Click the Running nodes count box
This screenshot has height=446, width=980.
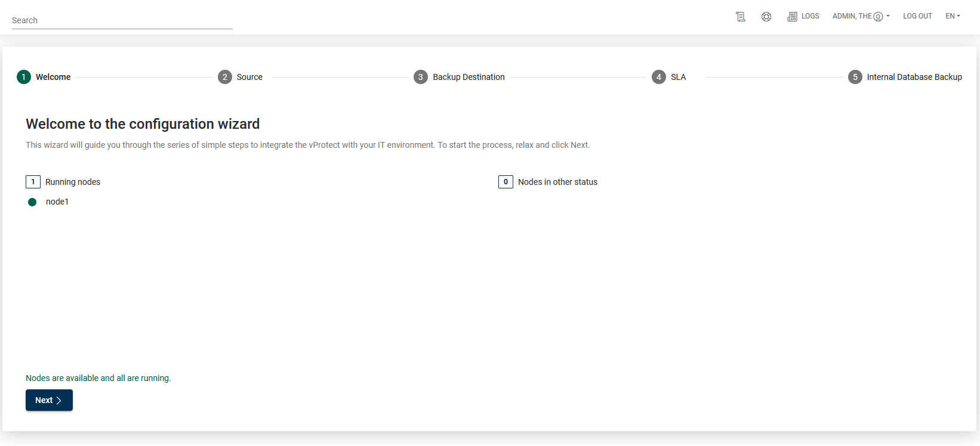[x=33, y=182]
